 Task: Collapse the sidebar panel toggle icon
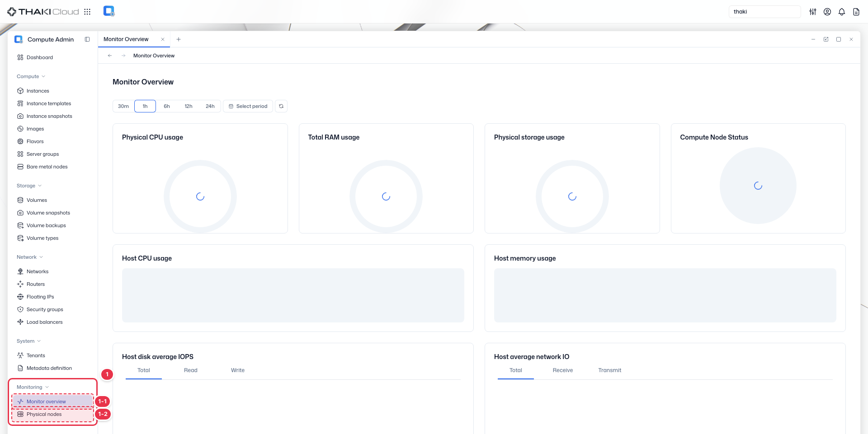click(x=87, y=39)
